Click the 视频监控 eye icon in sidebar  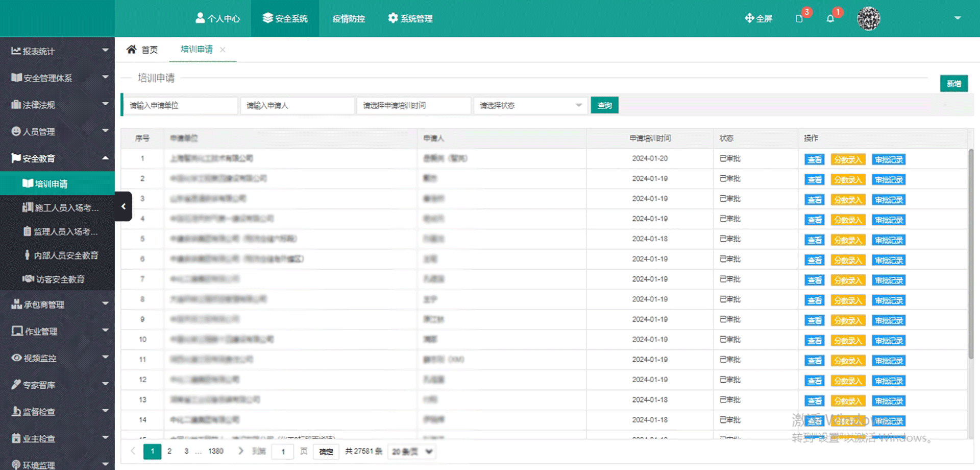(x=17, y=358)
